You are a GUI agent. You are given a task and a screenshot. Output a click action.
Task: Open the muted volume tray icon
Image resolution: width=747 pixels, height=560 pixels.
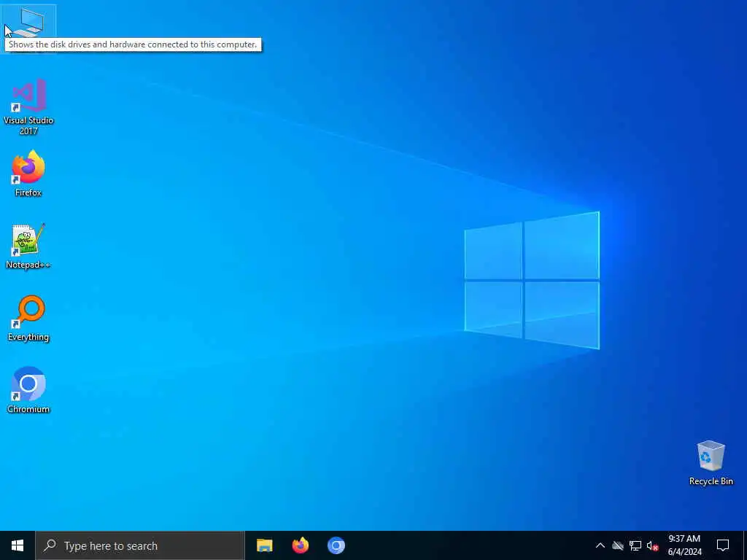point(652,545)
